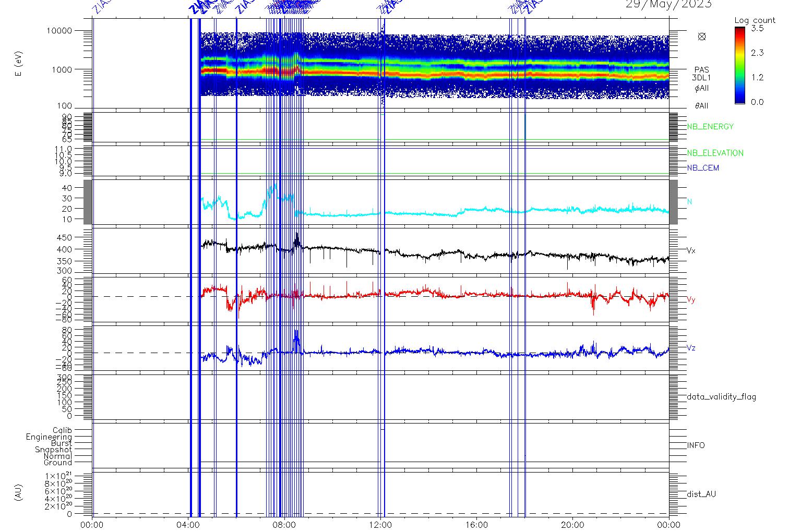Click the blue Vz panel label
This screenshot has width=789, height=532.
(691, 348)
